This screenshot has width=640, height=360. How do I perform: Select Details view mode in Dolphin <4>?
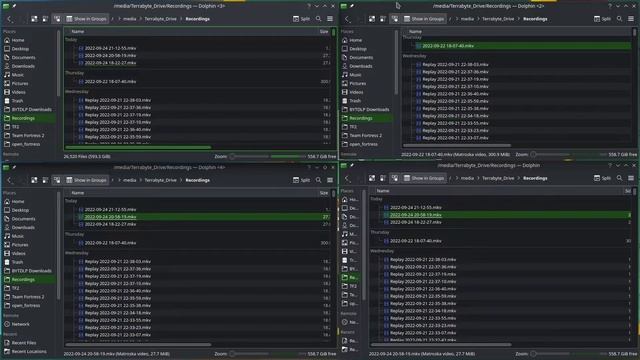57,180
